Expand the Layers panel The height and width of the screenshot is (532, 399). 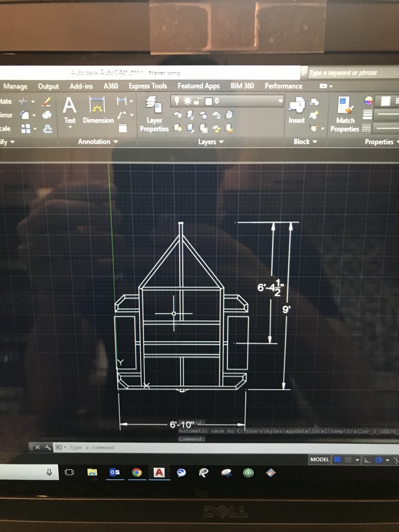coord(211,142)
